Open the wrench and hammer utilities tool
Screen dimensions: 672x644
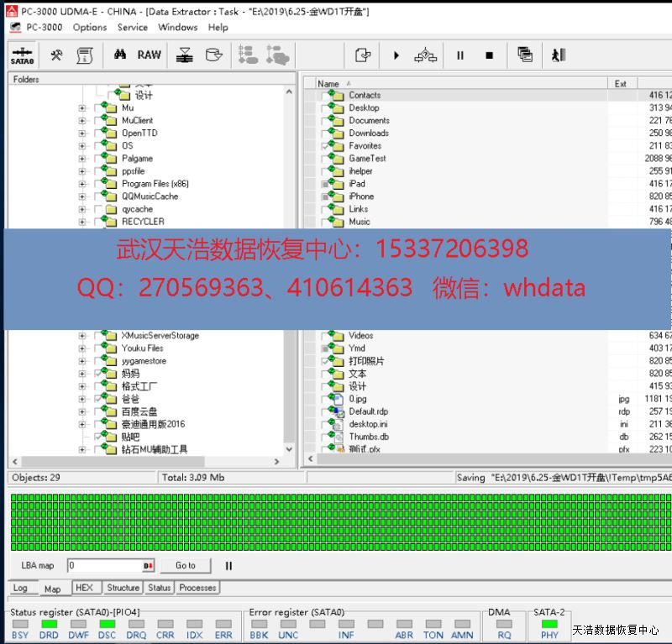click(x=56, y=55)
